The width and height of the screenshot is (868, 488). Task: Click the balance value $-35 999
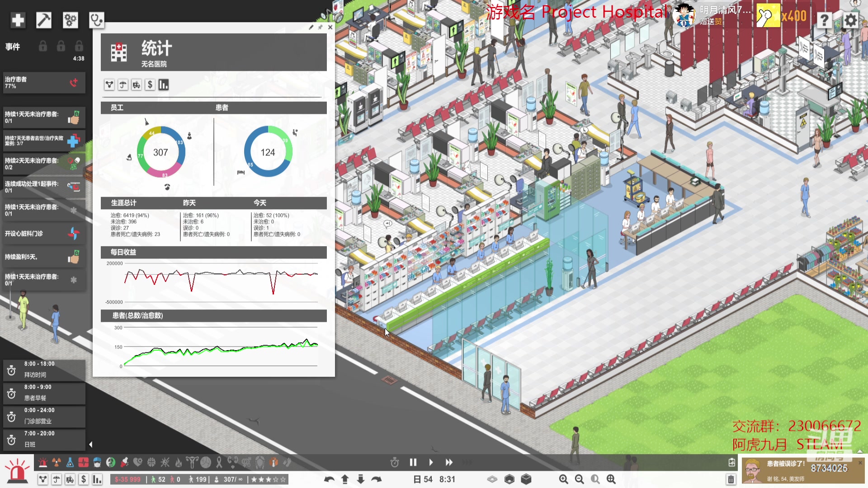(x=127, y=479)
